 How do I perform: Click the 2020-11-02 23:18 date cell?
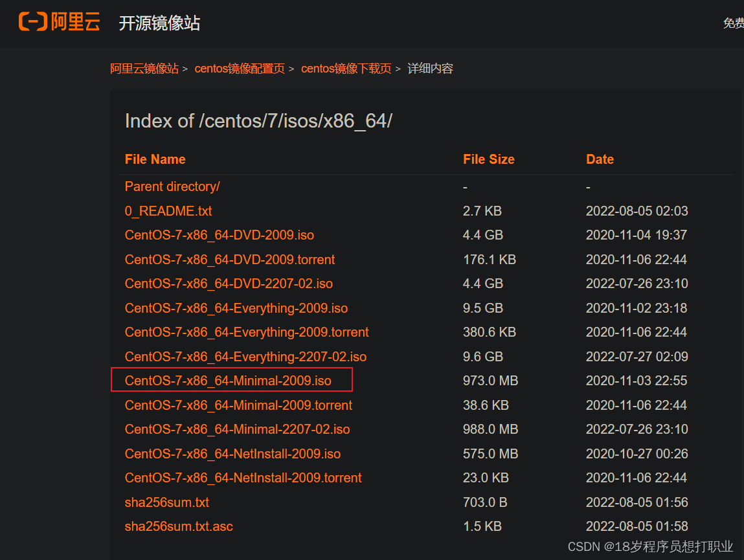637,308
